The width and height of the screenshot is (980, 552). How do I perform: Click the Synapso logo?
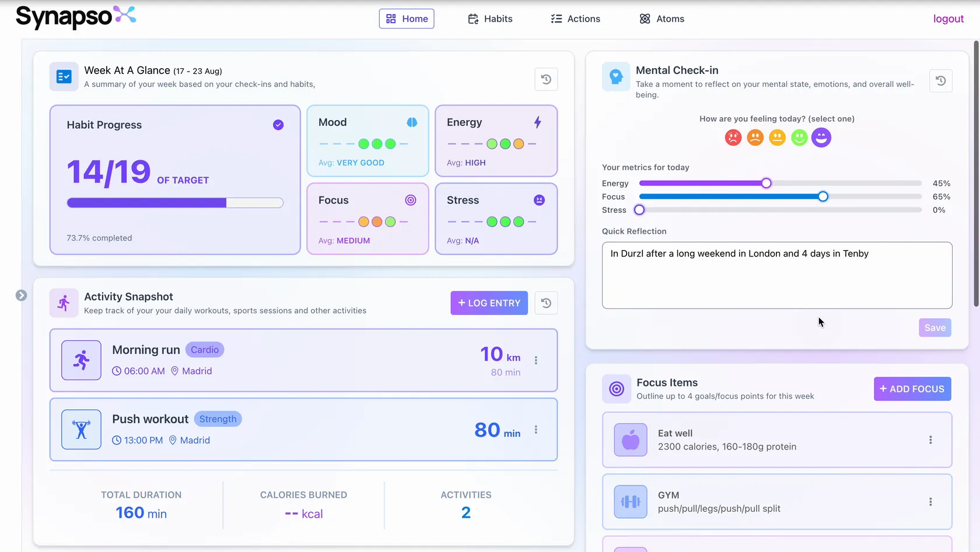point(76,17)
